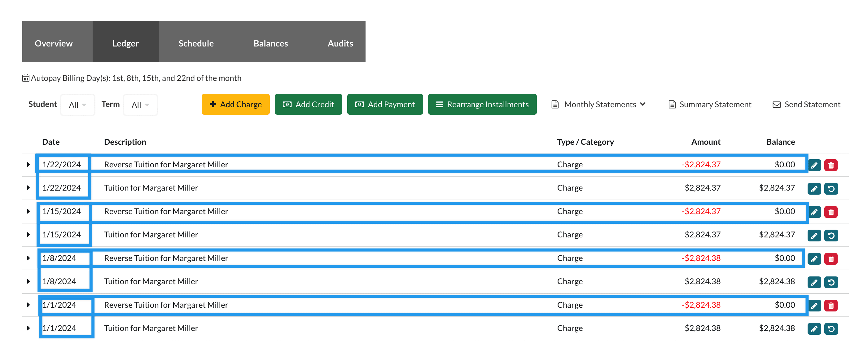Edit the 1/1/2024 Tuition charge
The height and width of the screenshot is (344, 868).
coord(814,329)
